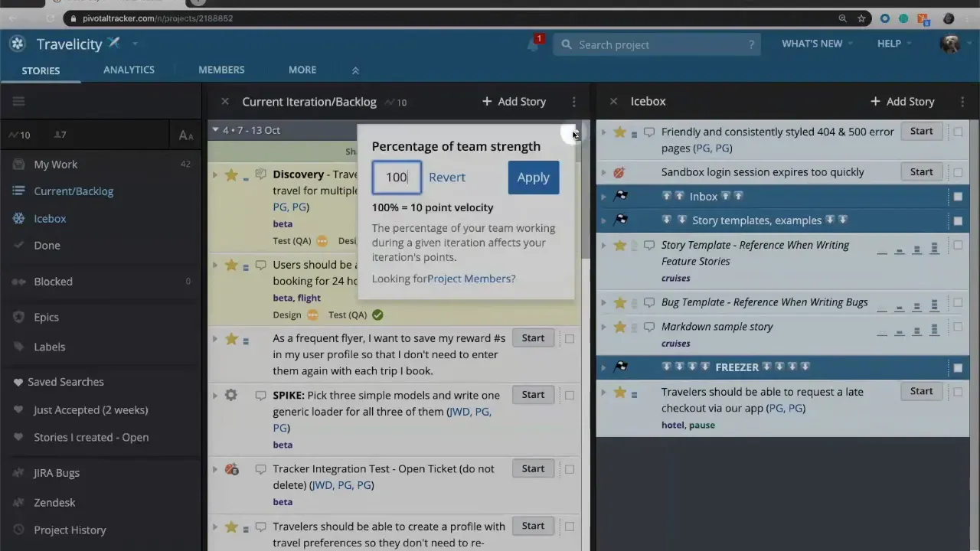Open the font size AA control
980x551 pixels.
[x=185, y=135]
